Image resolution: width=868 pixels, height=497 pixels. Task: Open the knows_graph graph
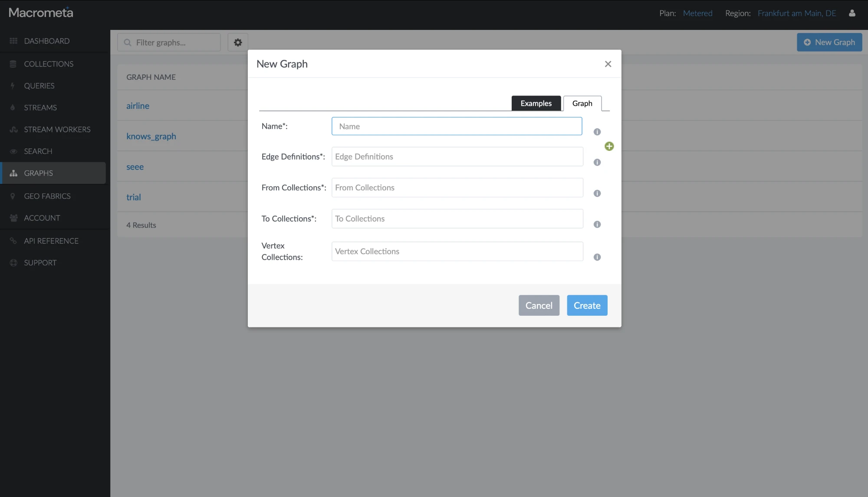(151, 136)
